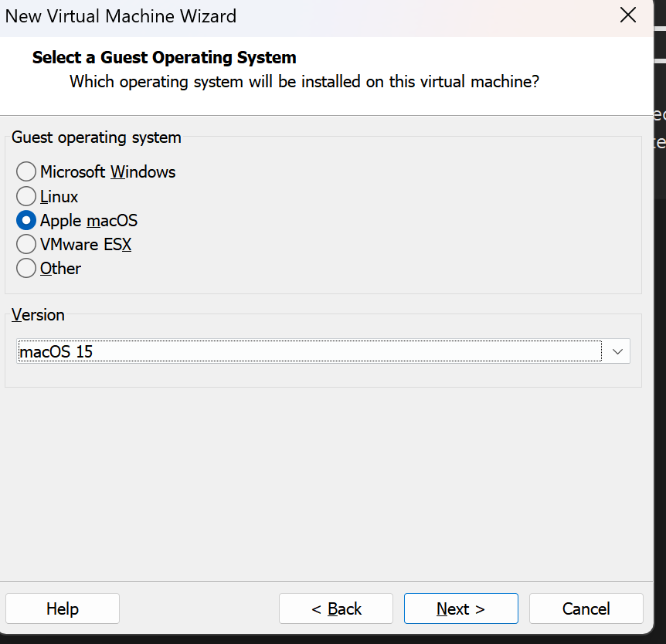Open wizard Help

(x=63, y=608)
